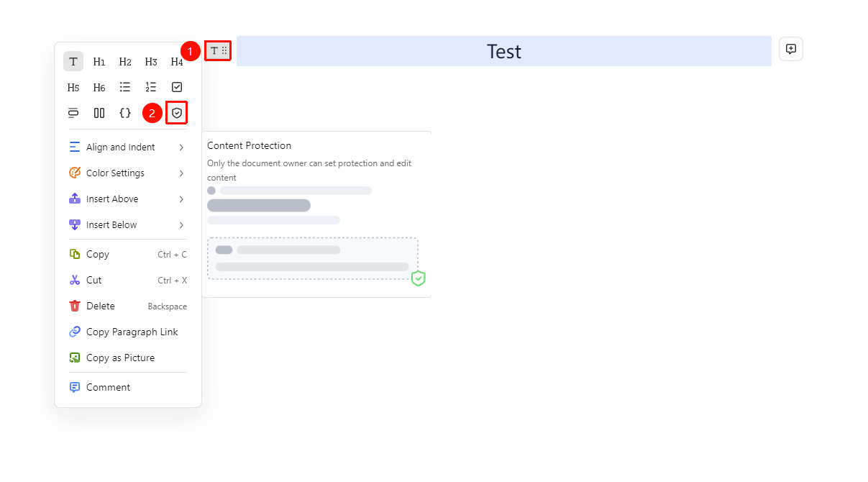Convert the block to Heading 1 (H1)

99,62
